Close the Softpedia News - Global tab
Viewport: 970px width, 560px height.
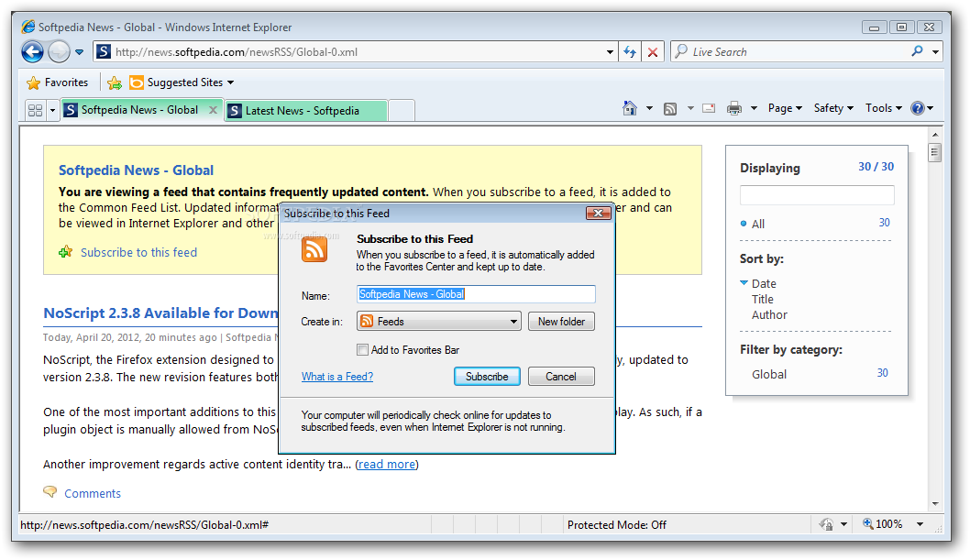pos(213,110)
